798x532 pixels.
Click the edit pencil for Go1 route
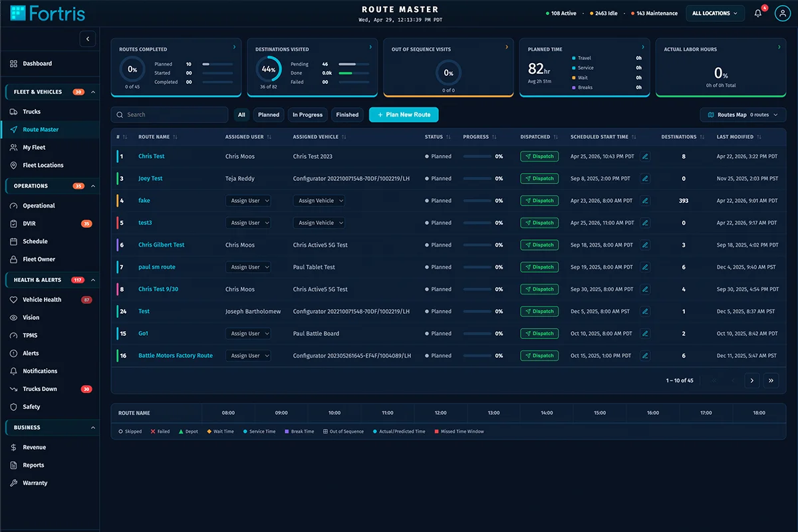tap(645, 333)
